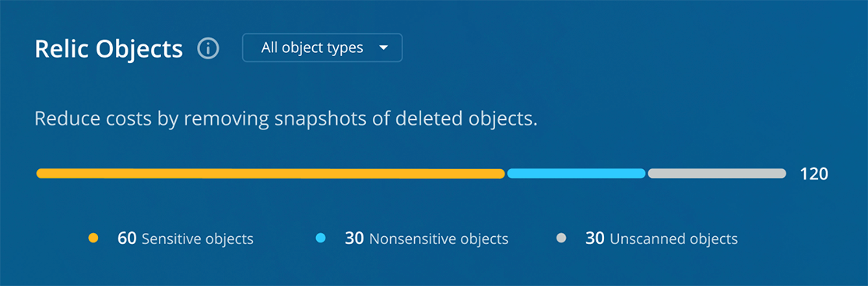Click the words Sensitive objects in legend
Image resolution: width=868 pixels, height=286 pixels.
[198, 239]
